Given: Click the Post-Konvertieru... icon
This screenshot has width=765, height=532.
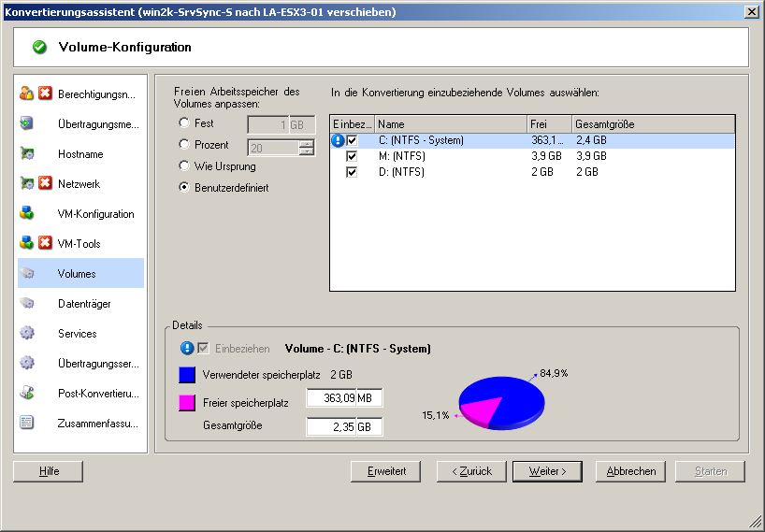Looking at the screenshot, I should pos(26,393).
